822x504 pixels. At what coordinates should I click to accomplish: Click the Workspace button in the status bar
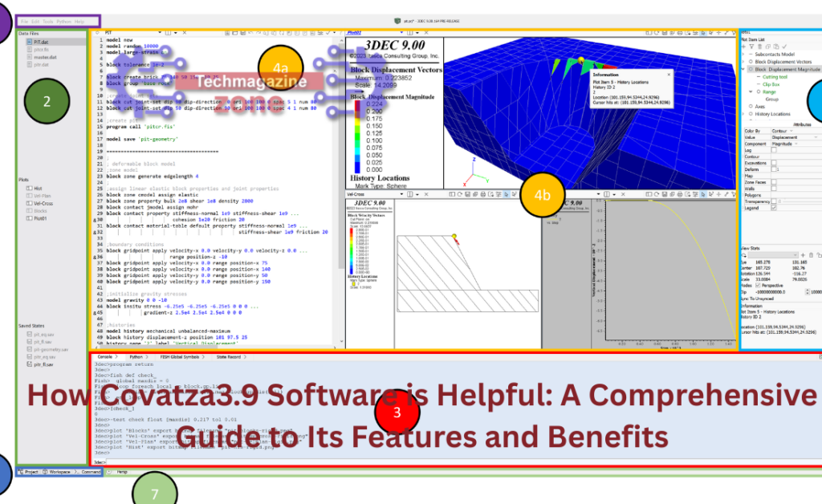tap(57, 472)
